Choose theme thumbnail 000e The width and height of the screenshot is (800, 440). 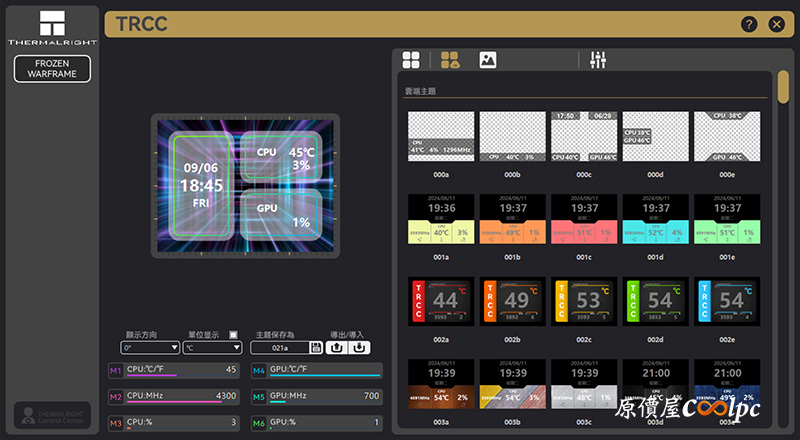(727, 136)
